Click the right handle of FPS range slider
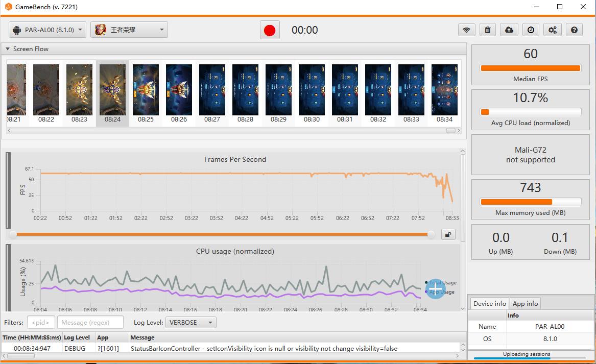The image size is (596, 364). [x=431, y=234]
